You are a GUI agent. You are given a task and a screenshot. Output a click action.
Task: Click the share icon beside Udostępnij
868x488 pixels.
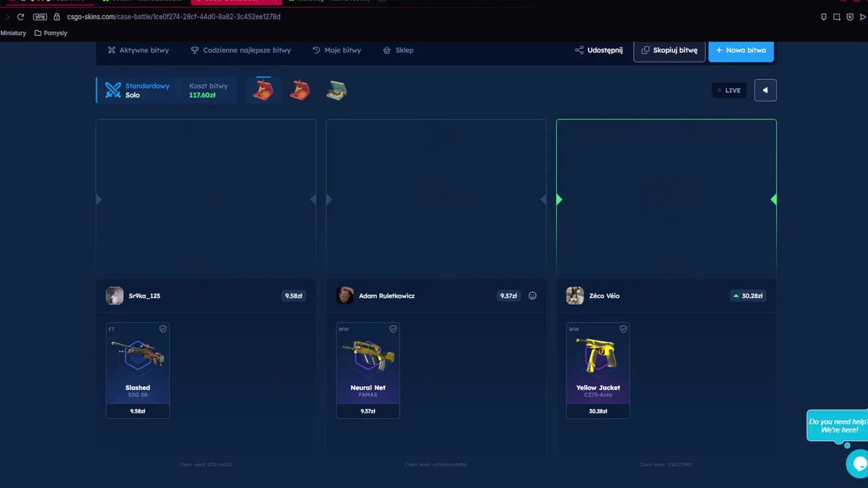click(579, 50)
